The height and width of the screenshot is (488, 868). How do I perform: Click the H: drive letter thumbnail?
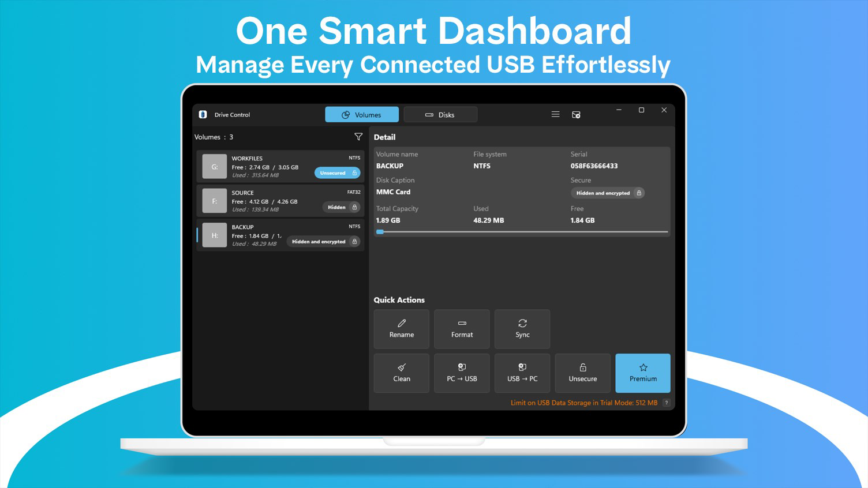pos(215,235)
